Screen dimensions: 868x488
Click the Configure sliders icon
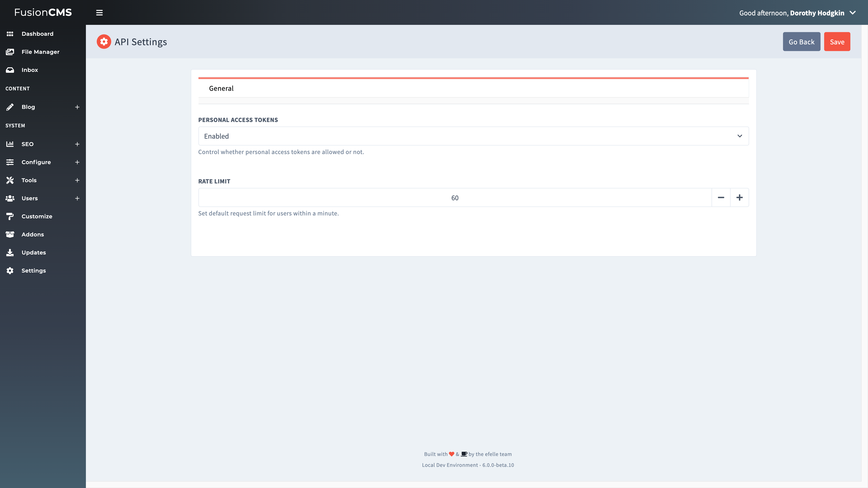click(x=10, y=162)
